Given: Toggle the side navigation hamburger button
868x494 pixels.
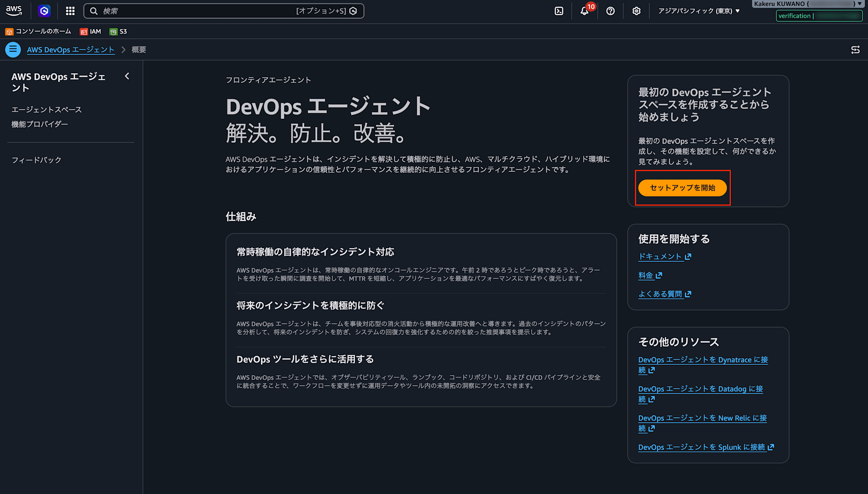Looking at the screenshot, I should tap(13, 49).
